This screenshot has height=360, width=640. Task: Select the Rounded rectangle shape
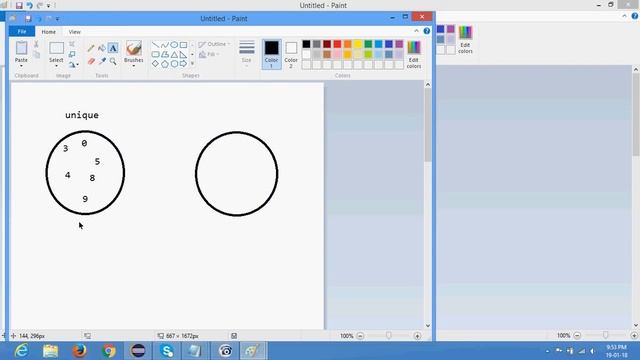click(x=156, y=54)
